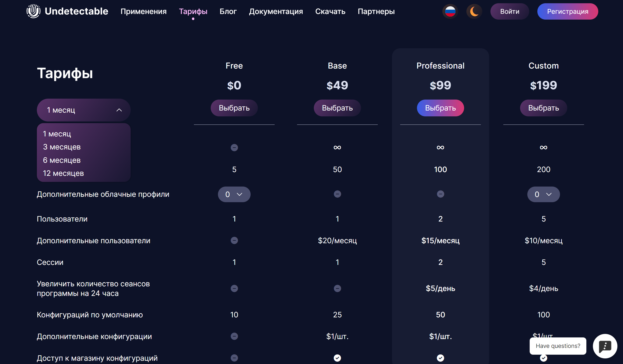Viewport: 623px width, 364px height.
Task: Click the Free plan name
Action: pos(234,66)
